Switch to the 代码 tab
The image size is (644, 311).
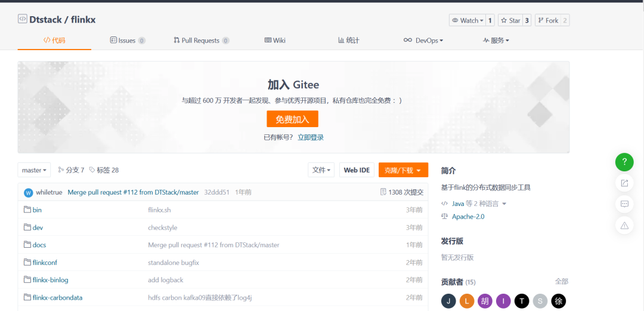[x=54, y=41]
